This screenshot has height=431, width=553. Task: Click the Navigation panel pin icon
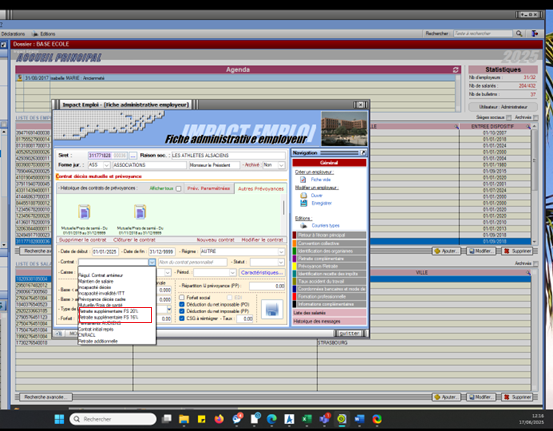(x=363, y=153)
